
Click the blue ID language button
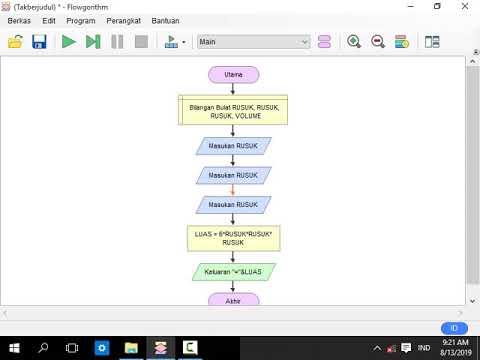tap(454, 328)
